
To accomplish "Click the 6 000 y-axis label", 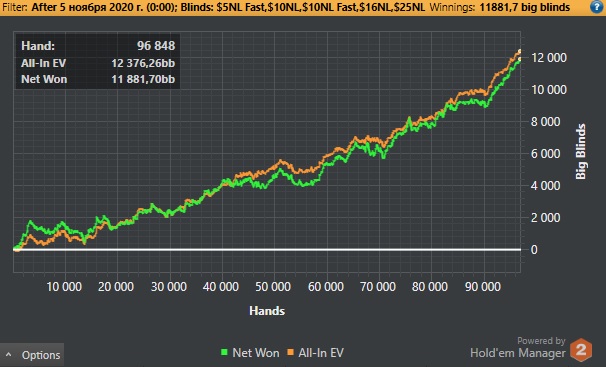I will click(545, 154).
